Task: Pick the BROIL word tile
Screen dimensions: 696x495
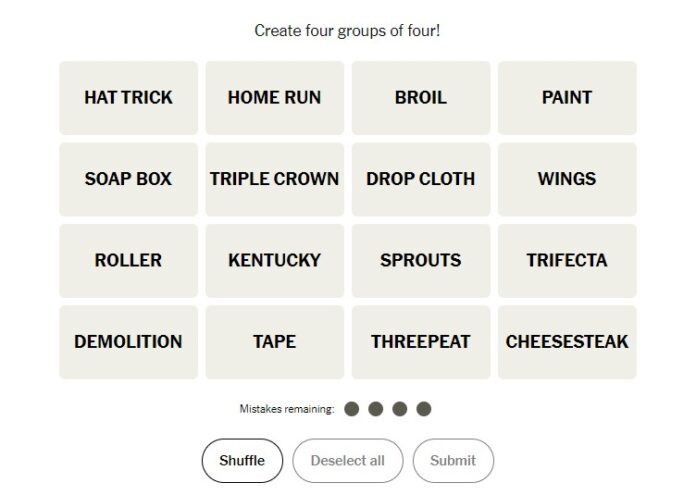Action: [x=421, y=98]
